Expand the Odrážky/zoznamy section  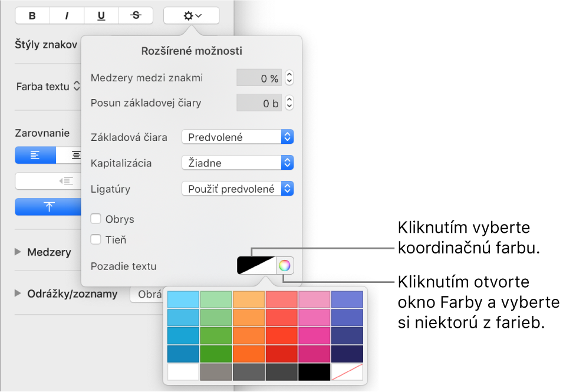(x=18, y=294)
